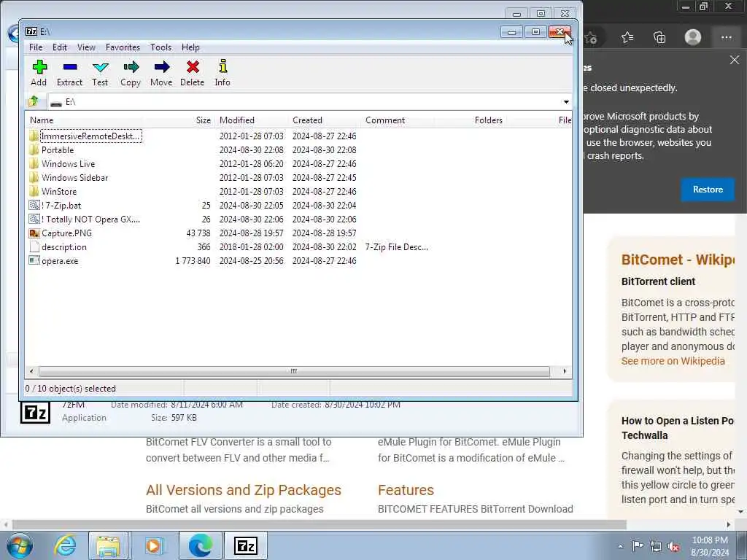Click the red Delete toolbar icon
The width and height of the screenshot is (747, 560).
193,67
